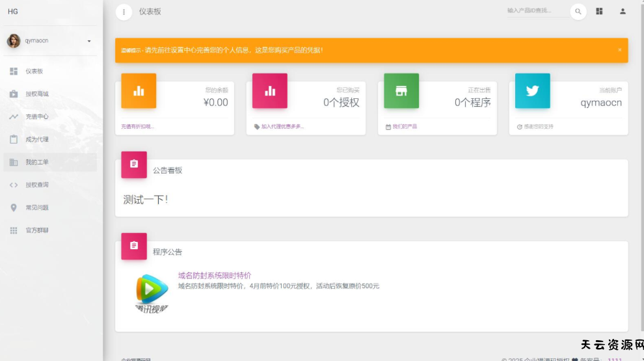Click the orange balance chart icon

pos(139,91)
